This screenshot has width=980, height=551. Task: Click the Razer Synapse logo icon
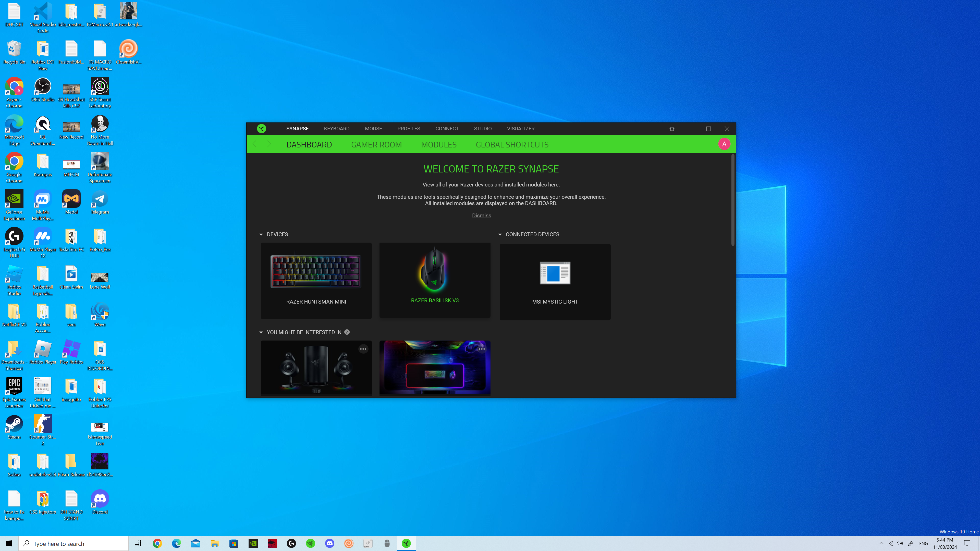(x=261, y=129)
